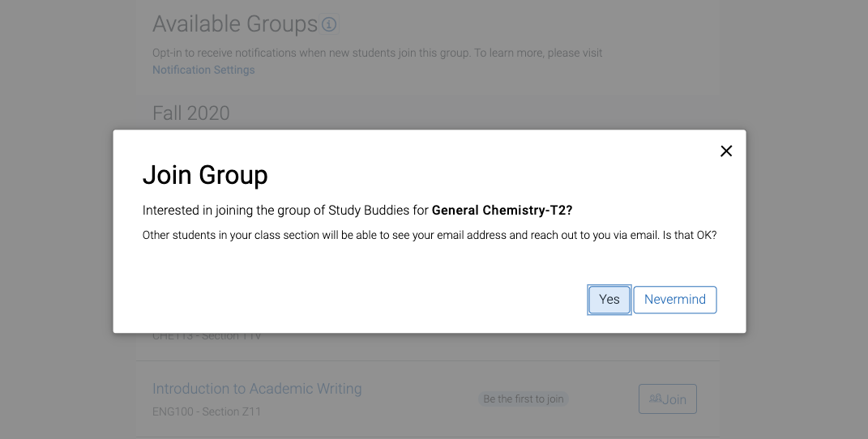The width and height of the screenshot is (868, 439).
Task: Click the Fall 2020 term heading
Action: coord(191,113)
